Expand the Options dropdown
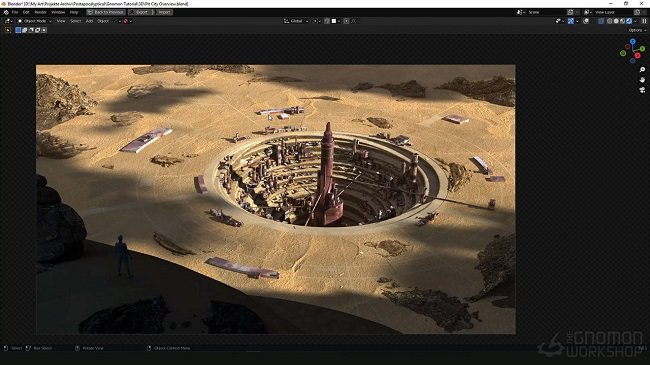Viewport: 650px width, 365px height. (637, 30)
